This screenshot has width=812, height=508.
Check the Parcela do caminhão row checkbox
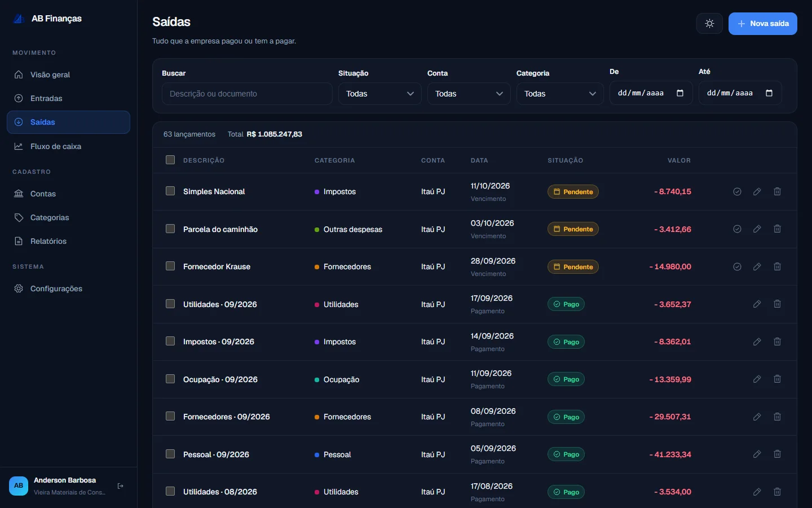[170, 229]
